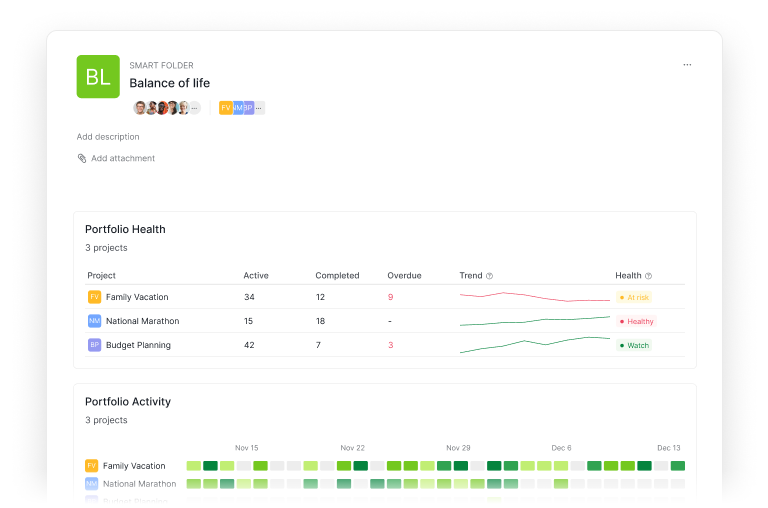The image size is (768, 508).
Task: Click the Family Vacation trend line
Action: [x=535, y=297]
